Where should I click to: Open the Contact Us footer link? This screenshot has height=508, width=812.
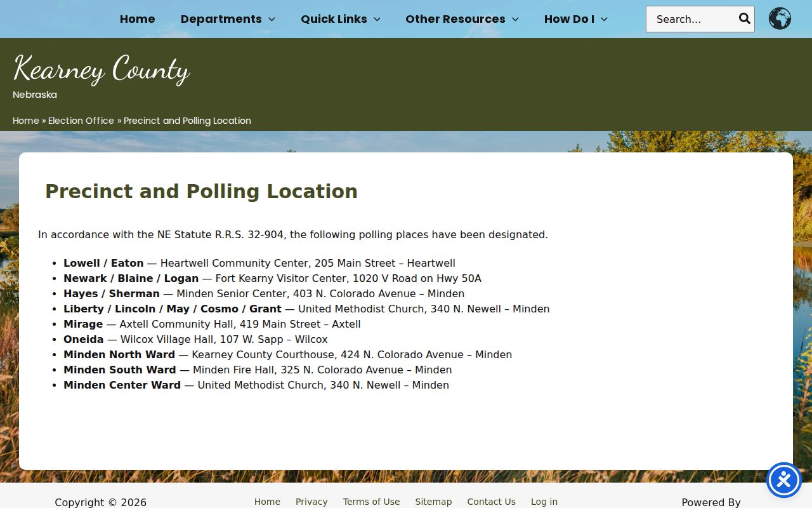point(491,502)
